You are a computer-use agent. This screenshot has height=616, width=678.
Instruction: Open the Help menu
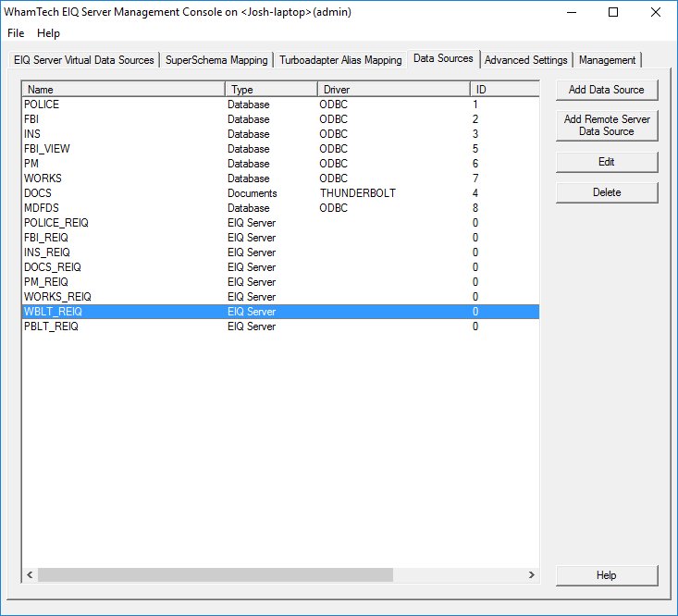point(48,33)
